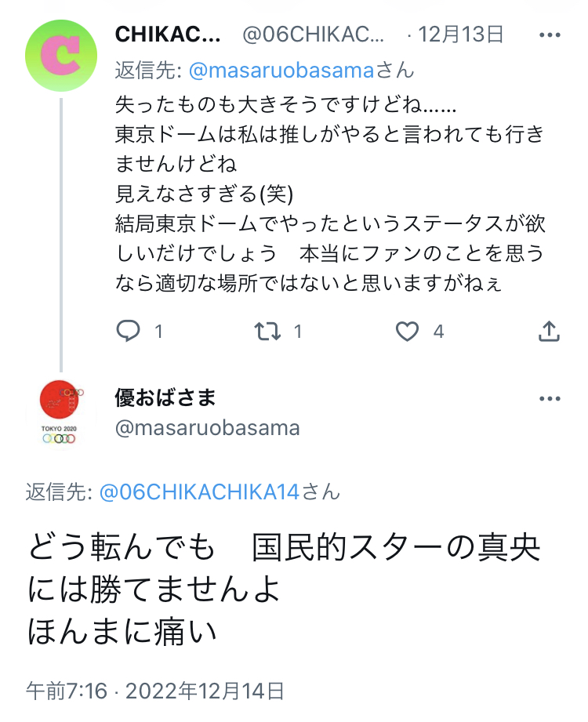The width and height of the screenshot is (588, 722).
Task: Click the @06CHIKACHIKA14 mention link
Action: pos(200,492)
